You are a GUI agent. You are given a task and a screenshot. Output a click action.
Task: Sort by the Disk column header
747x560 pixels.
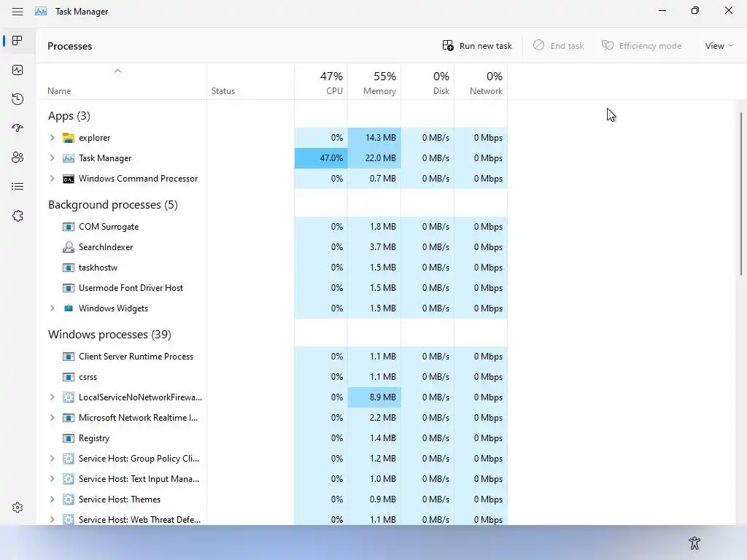(427, 82)
